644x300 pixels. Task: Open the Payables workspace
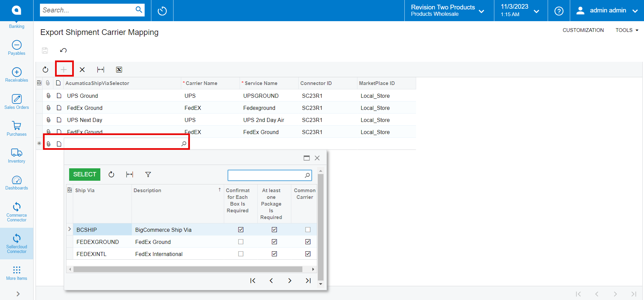pos(16,48)
